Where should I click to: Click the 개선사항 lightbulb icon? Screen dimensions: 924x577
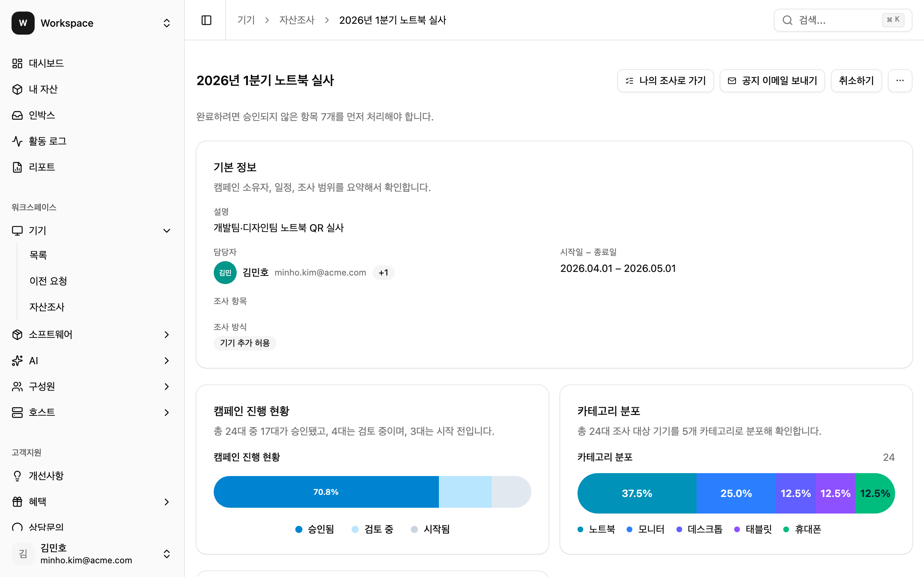pyautogui.click(x=17, y=476)
